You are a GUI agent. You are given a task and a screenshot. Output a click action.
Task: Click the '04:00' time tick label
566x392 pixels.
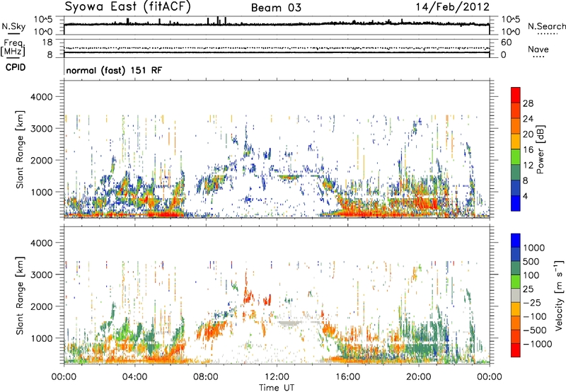click(x=135, y=377)
